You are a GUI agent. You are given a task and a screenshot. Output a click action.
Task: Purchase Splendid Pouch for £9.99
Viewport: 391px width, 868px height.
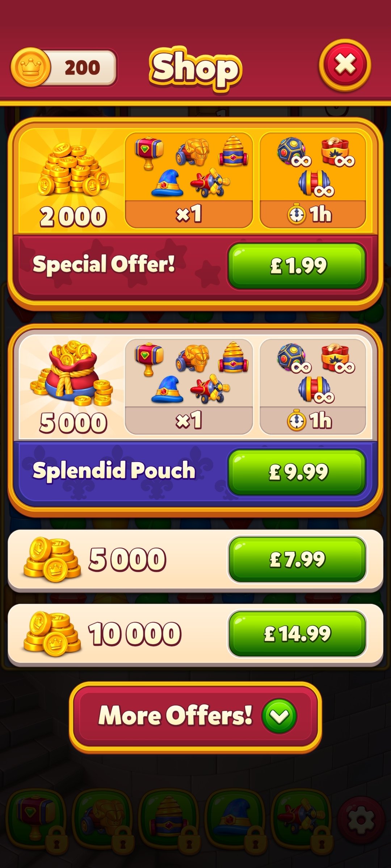pyautogui.click(x=297, y=472)
